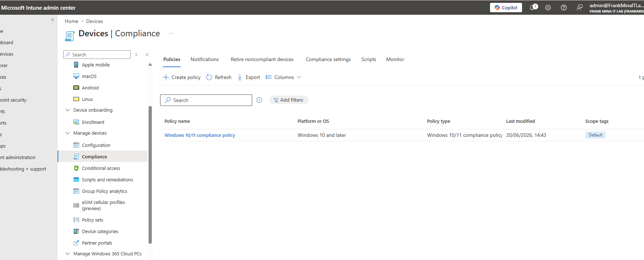Sort by Platform or OS column
This screenshot has height=260, width=644.
point(313,121)
